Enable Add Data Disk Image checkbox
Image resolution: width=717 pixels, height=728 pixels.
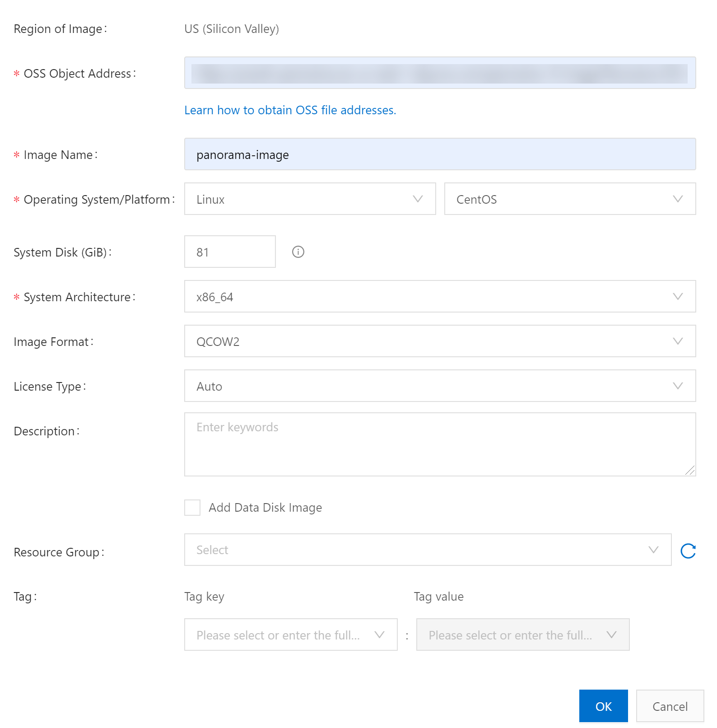pos(192,508)
